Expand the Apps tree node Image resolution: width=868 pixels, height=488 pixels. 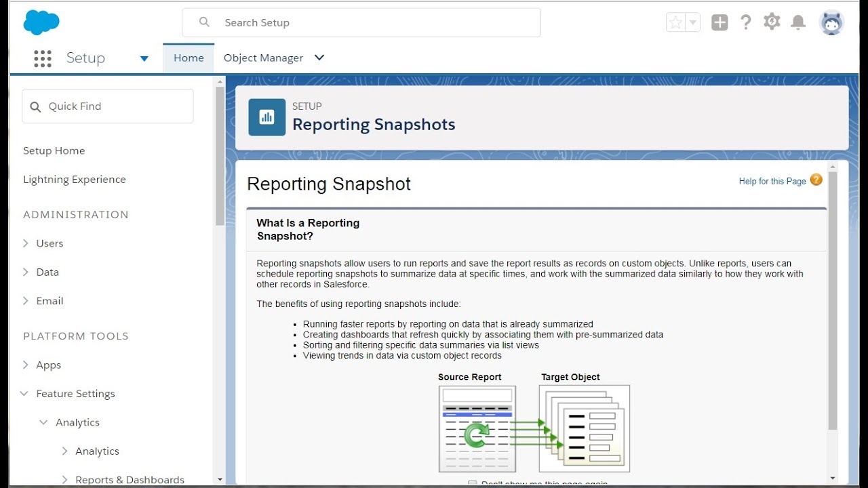[x=26, y=365]
